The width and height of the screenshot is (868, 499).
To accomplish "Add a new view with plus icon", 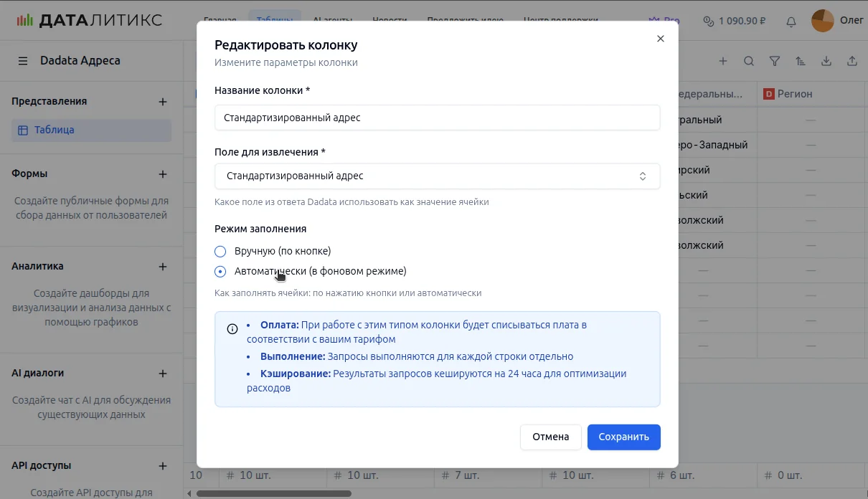I will (163, 102).
